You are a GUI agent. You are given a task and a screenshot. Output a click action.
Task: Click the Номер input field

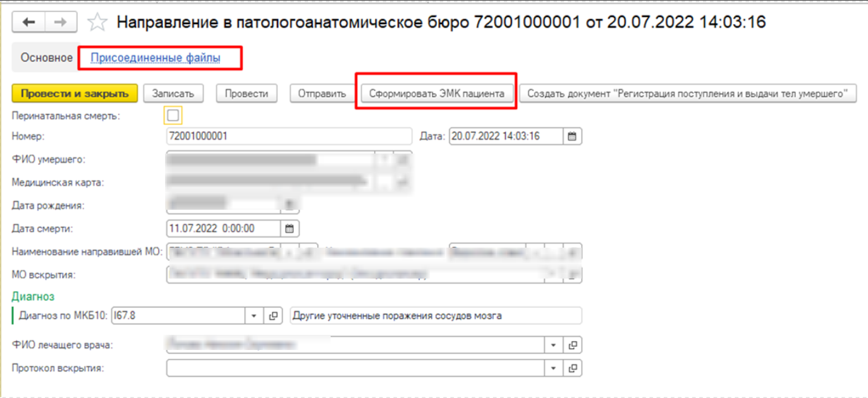pyautogui.click(x=288, y=136)
